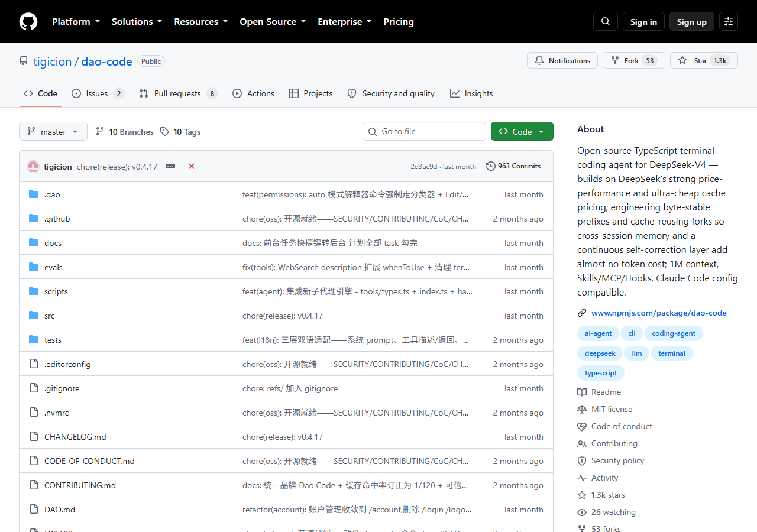Click the folder icon for tests
Viewport: 757px width, 532px height.
[34, 340]
